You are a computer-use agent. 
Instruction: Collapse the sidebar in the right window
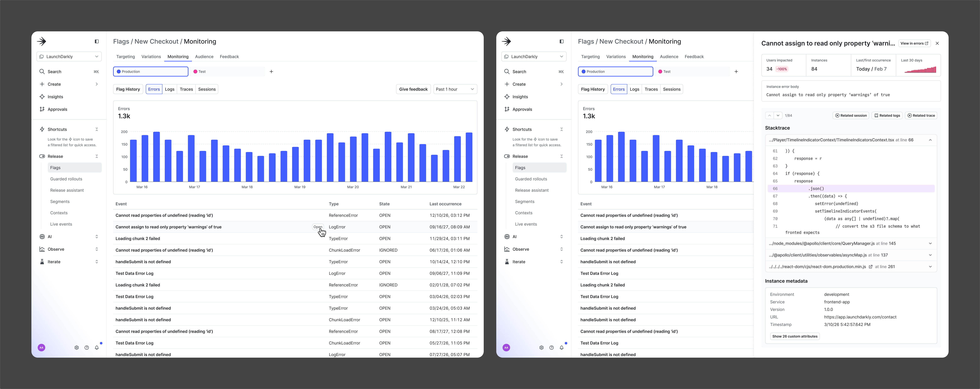point(561,41)
